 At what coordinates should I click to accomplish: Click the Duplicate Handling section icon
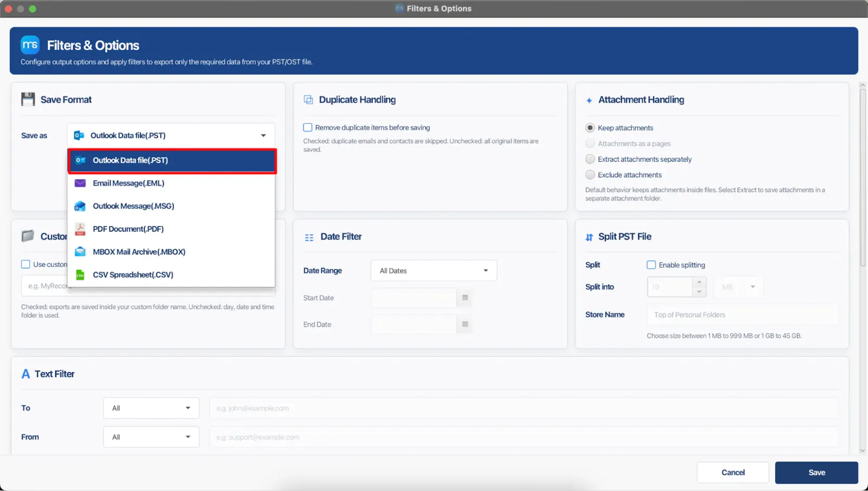pyautogui.click(x=308, y=100)
